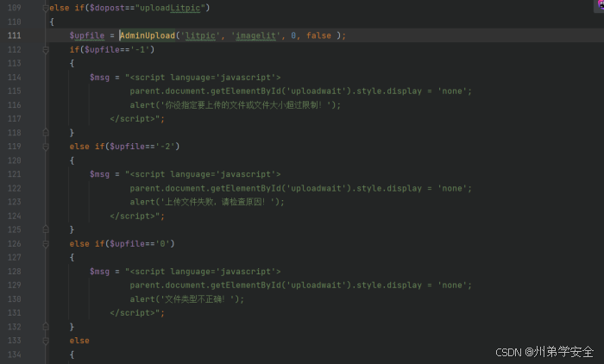Image resolution: width=604 pixels, height=364 pixels.
Task: Click </script> closing tag on line 131
Action: [x=132, y=313]
